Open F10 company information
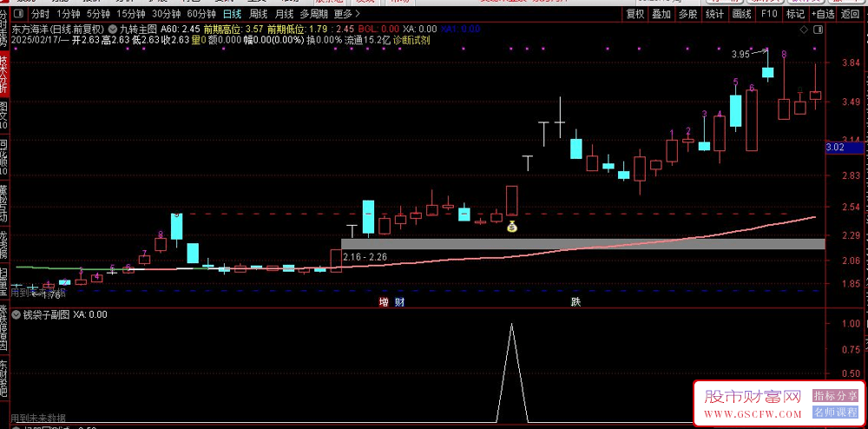This screenshot has height=429, width=868. pos(768,14)
